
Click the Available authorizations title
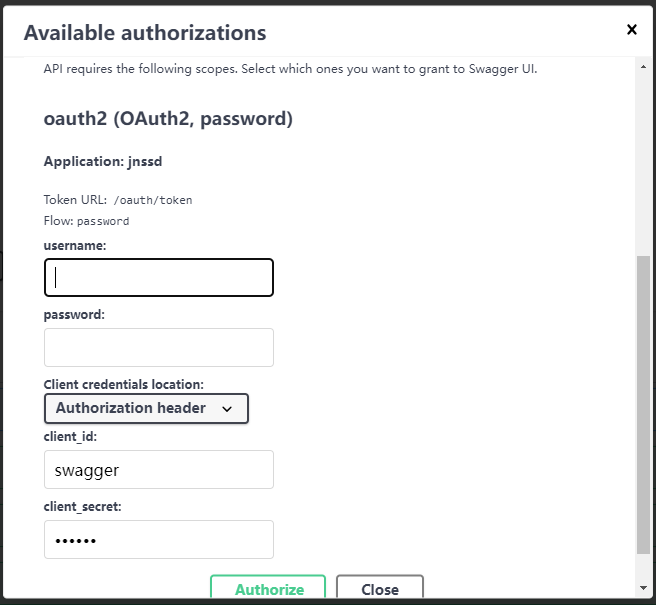[x=145, y=32]
